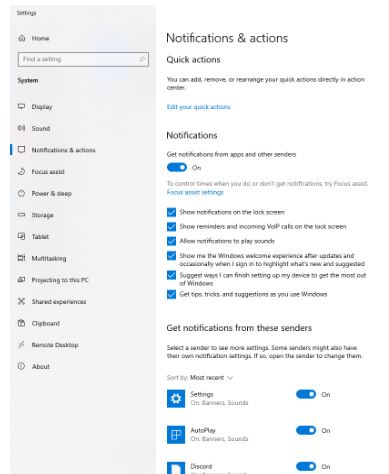Uncheck Show me the Windows welcome experience
389x474 pixels.
(171, 256)
